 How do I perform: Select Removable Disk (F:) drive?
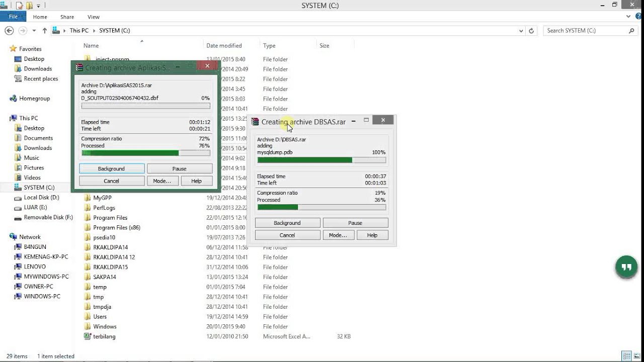[48, 217]
